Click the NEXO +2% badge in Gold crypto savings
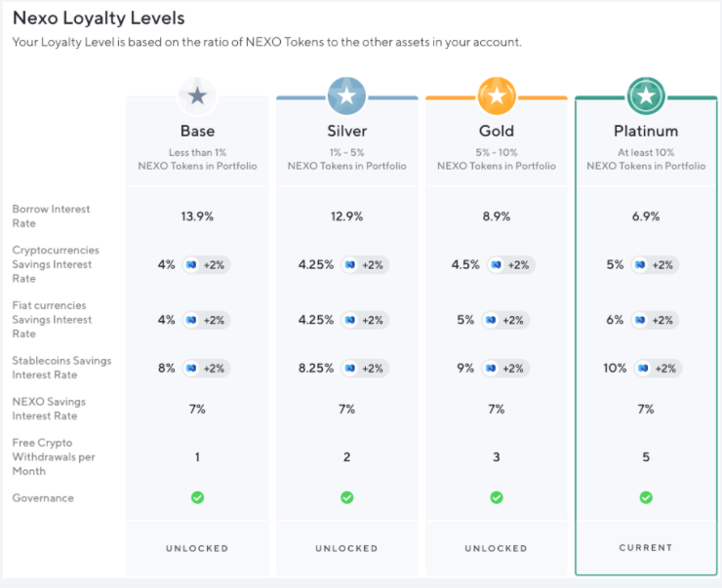This screenshot has width=722, height=588. [510, 265]
